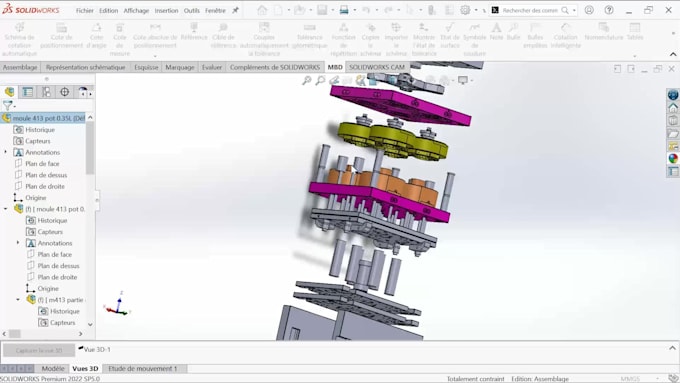This screenshot has height=383, width=680.
Task: Click the New document icon
Action: 278,10
